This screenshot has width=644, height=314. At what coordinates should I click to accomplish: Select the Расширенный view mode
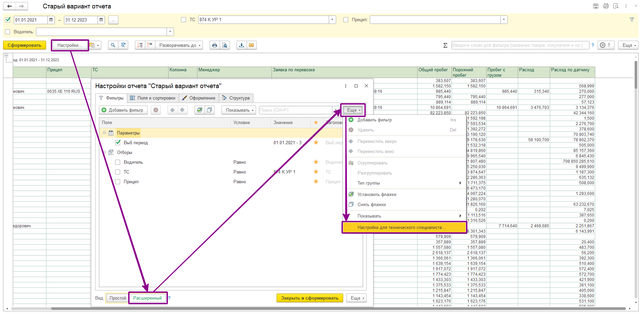pyautogui.click(x=148, y=298)
